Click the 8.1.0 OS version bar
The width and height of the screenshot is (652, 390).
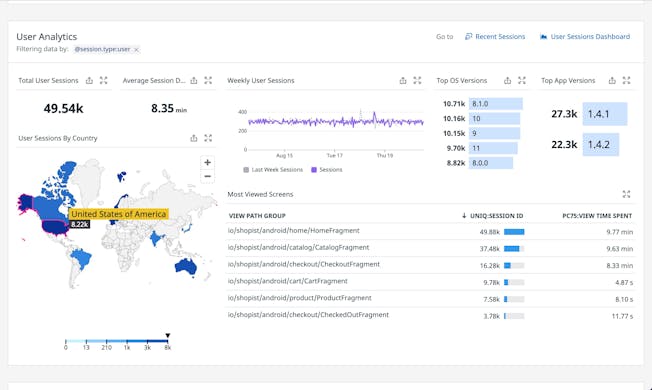coord(496,104)
